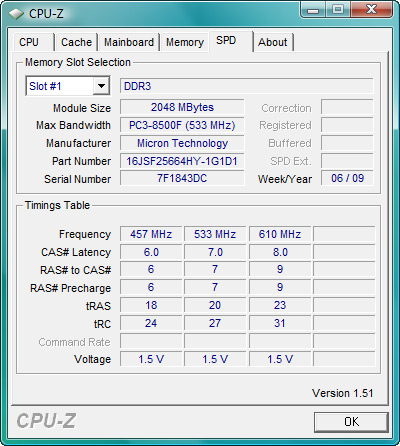This screenshot has height=446, width=400.
Task: Open the Memory tab
Action: click(185, 42)
